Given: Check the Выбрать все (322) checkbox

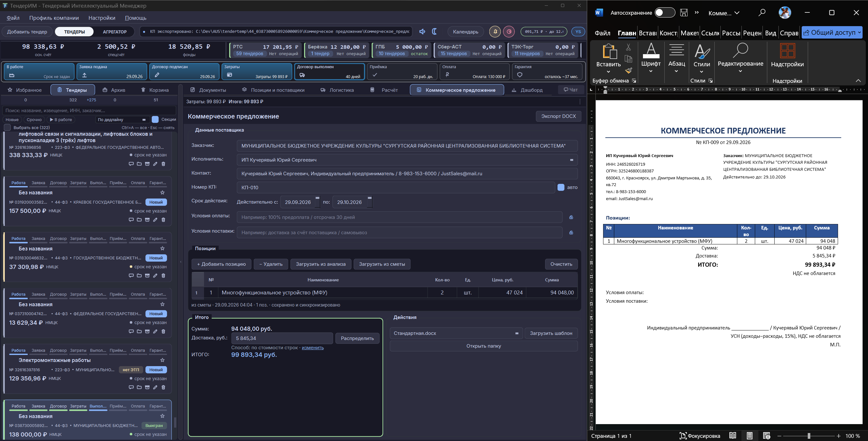Looking at the screenshot, I should 7,128.
